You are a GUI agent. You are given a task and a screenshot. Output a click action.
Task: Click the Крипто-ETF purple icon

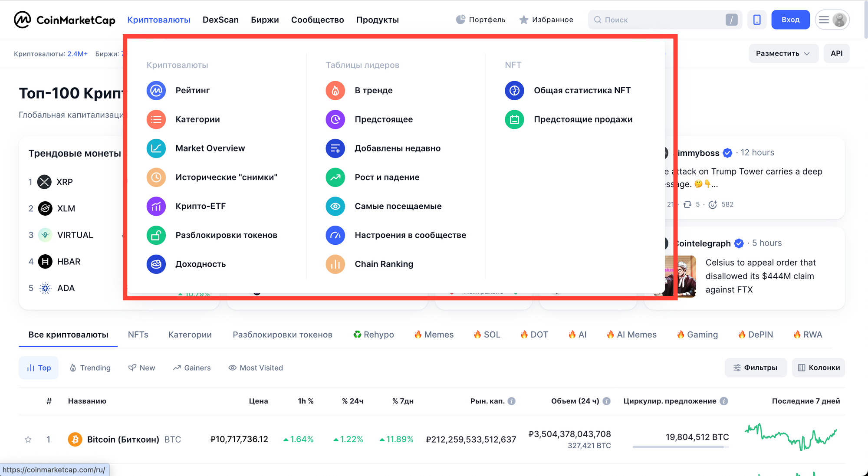156,206
